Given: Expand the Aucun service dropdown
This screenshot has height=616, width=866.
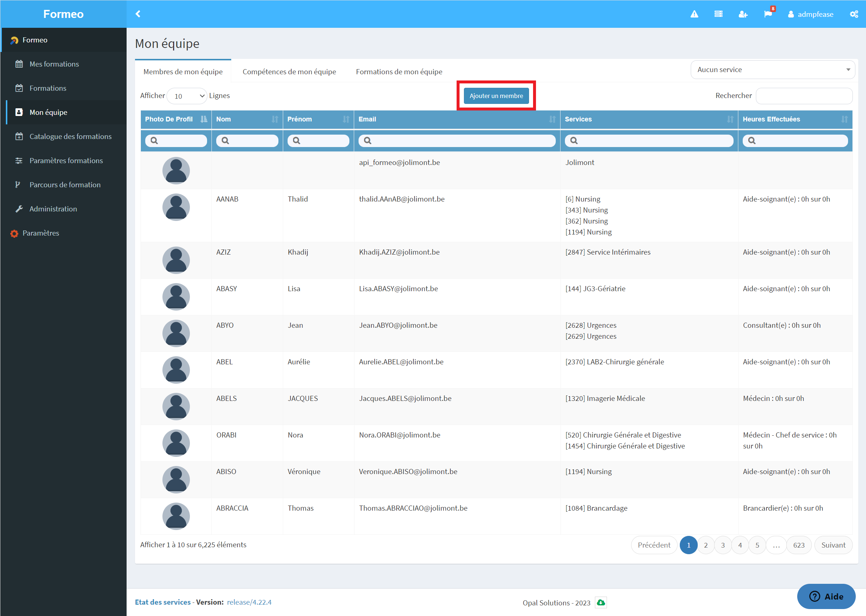Looking at the screenshot, I should click(773, 70).
